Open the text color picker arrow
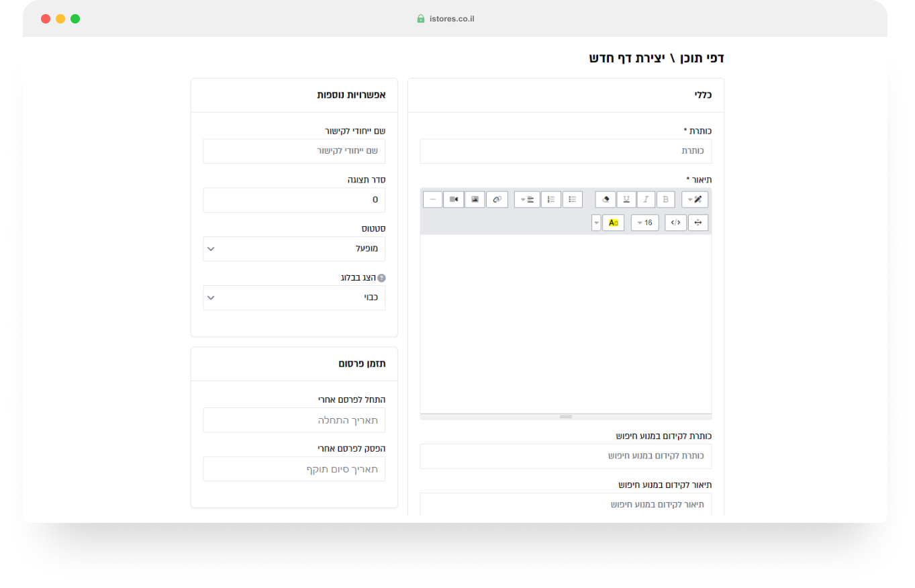 [596, 223]
